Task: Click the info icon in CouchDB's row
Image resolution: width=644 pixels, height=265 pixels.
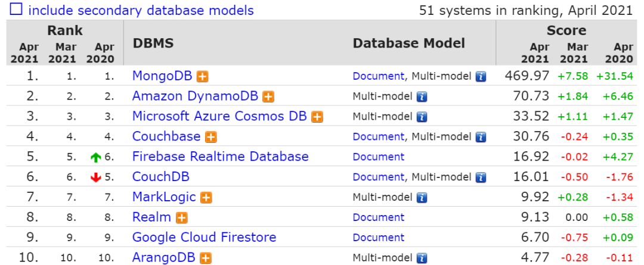Action: pos(481,177)
